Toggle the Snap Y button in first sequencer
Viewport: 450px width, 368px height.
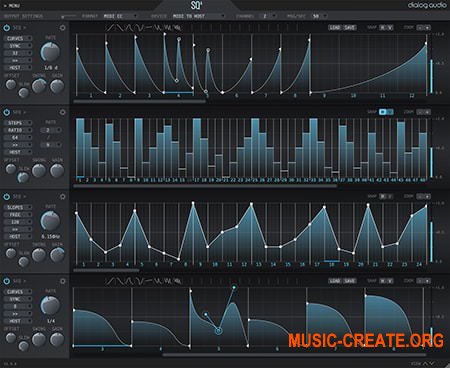390,28
